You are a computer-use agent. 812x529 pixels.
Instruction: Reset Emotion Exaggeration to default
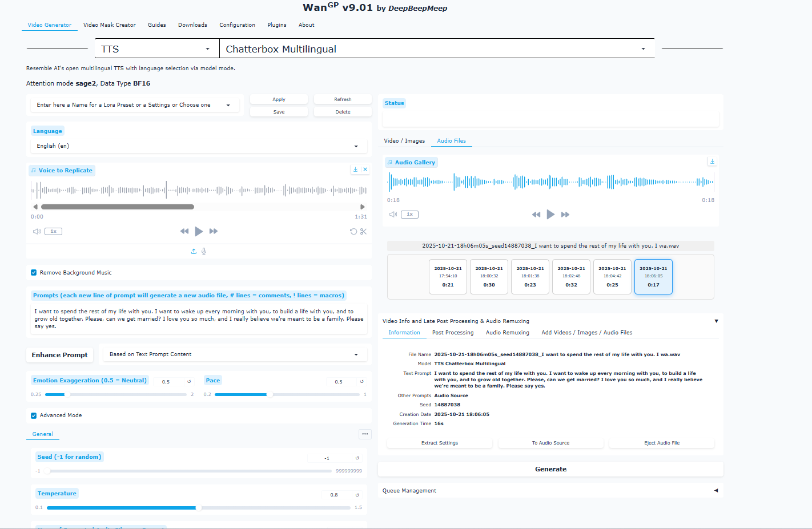pyautogui.click(x=189, y=381)
